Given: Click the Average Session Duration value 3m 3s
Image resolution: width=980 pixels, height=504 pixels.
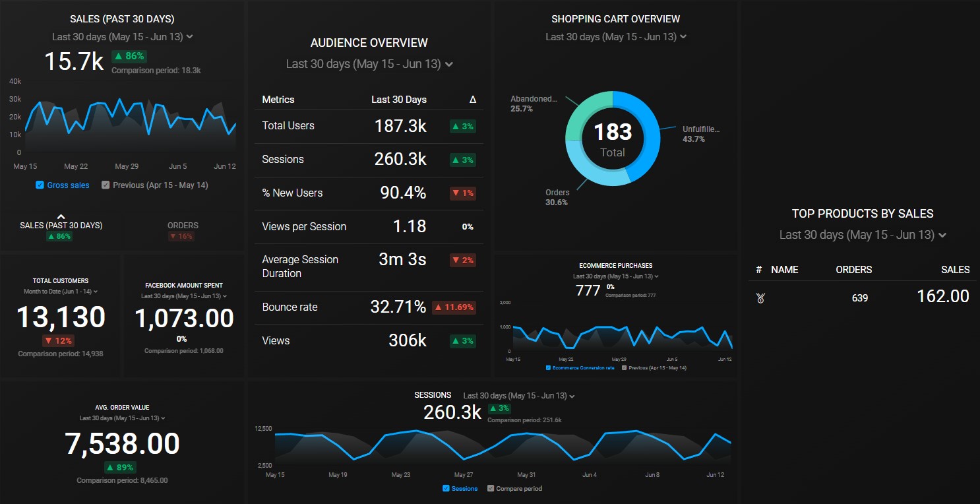Looking at the screenshot, I should tap(402, 260).
